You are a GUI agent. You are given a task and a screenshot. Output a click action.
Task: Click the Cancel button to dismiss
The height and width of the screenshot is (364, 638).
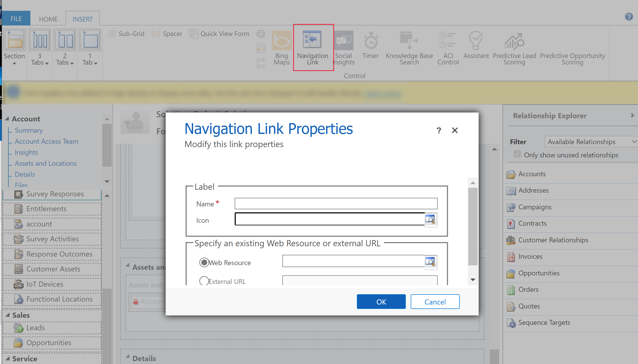pos(435,302)
